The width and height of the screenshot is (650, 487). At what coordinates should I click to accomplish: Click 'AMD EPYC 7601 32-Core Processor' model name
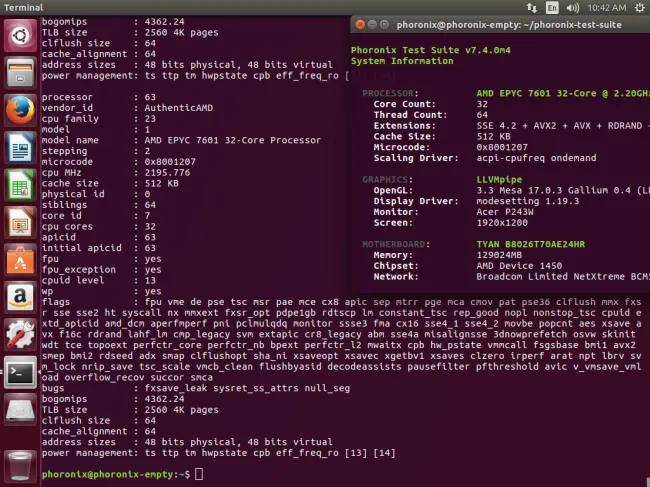coord(233,140)
